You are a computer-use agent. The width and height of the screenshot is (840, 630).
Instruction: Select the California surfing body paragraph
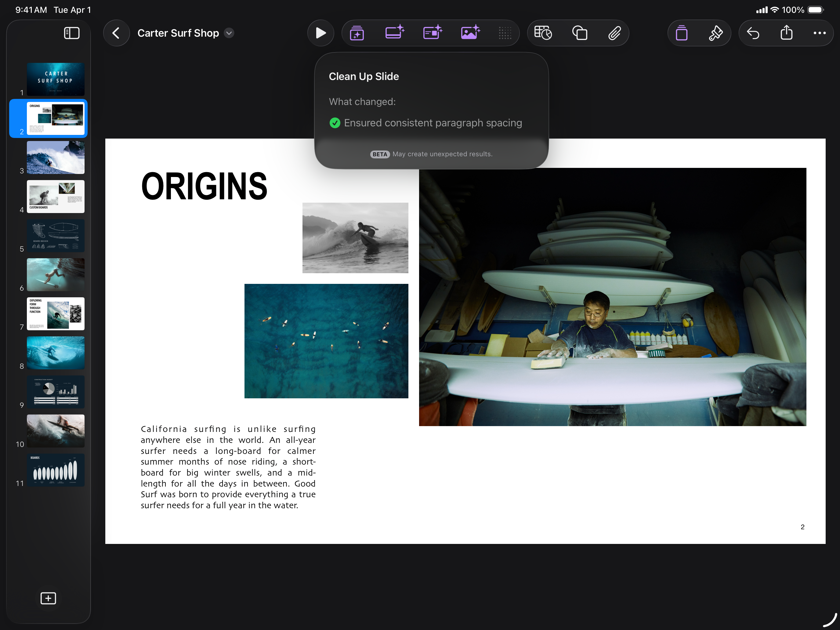point(228,467)
